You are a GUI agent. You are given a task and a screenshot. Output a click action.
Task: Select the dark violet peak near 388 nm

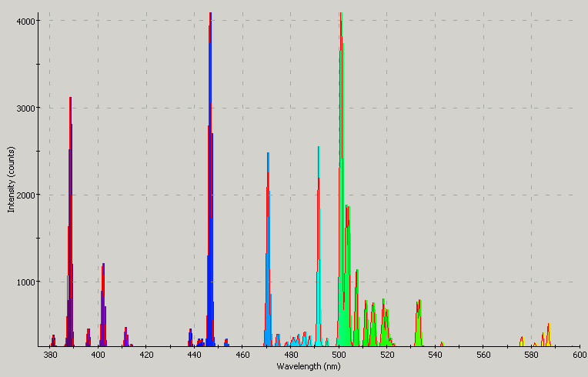point(70,221)
